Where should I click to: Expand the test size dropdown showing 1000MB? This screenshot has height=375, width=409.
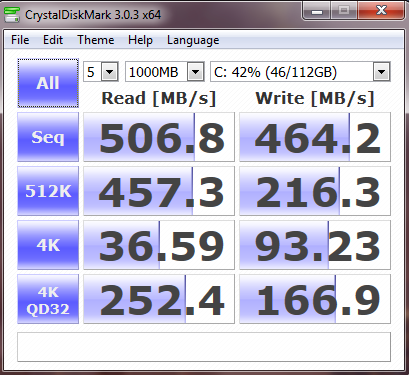coord(195,72)
